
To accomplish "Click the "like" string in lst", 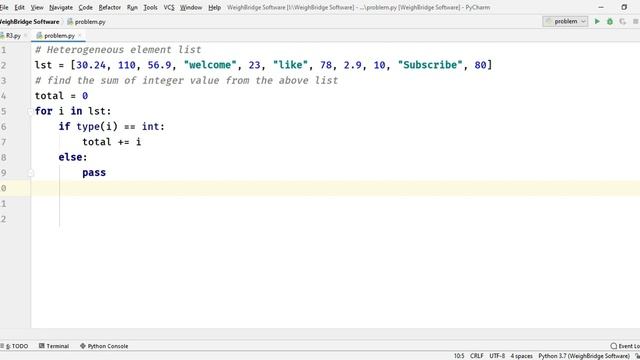I will click(290, 65).
